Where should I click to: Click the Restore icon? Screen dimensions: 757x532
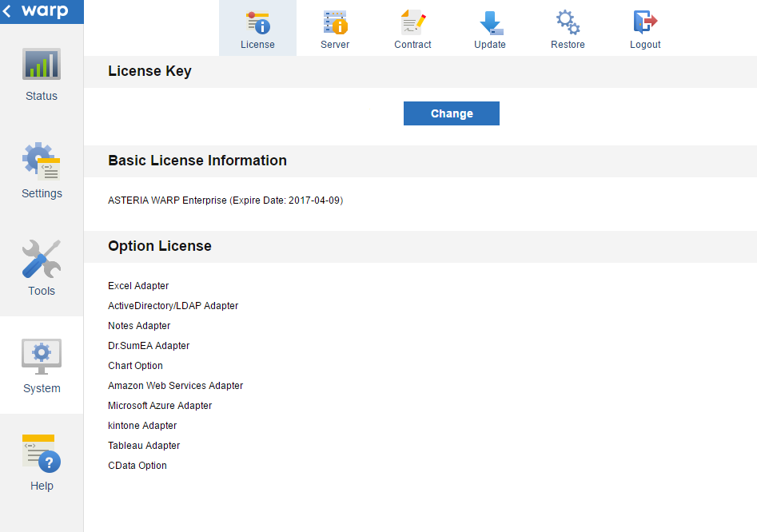[x=568, y=28]
